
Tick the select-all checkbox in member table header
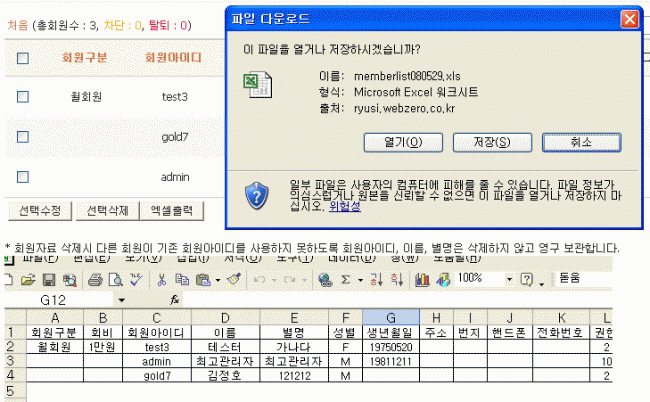click(23, 58)
